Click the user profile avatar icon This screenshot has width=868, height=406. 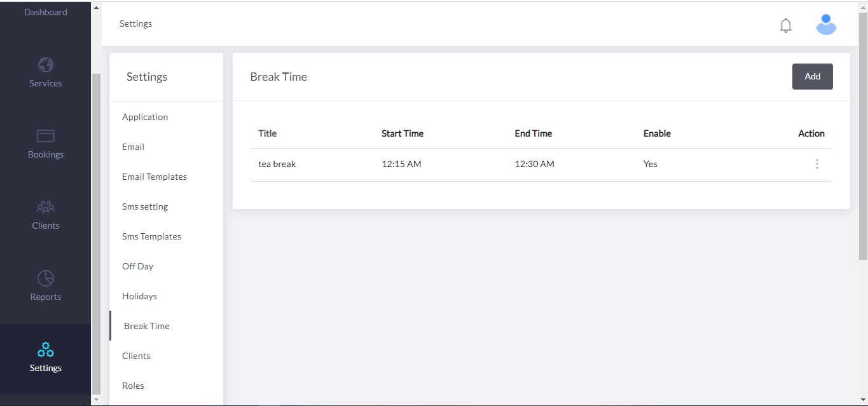click(826, 24)
